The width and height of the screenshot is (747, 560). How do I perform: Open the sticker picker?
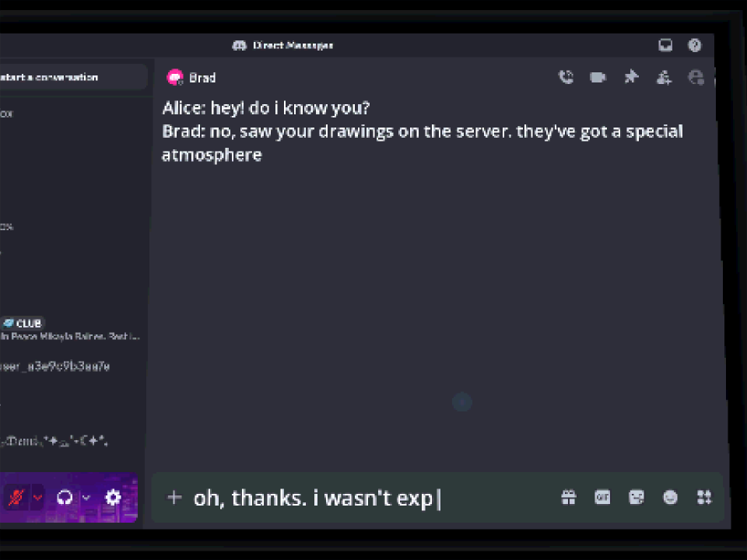pyautogui.click(x=637, y=498)
